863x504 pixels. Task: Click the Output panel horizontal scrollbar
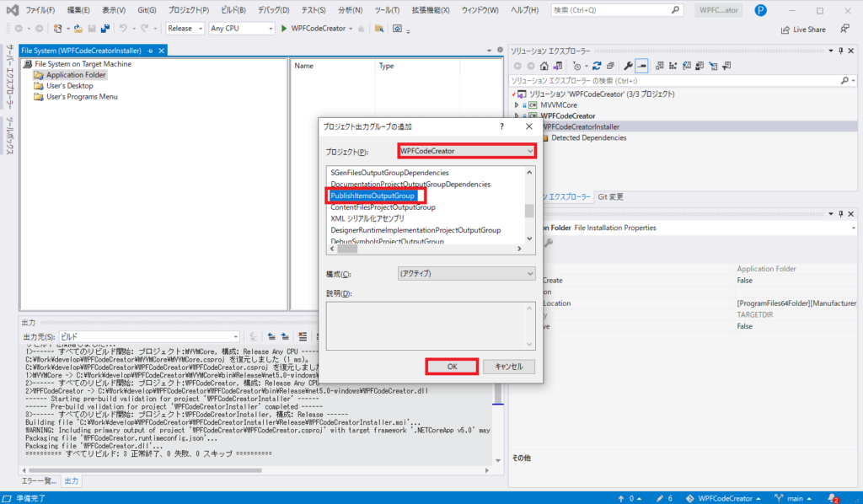point(145,470)
